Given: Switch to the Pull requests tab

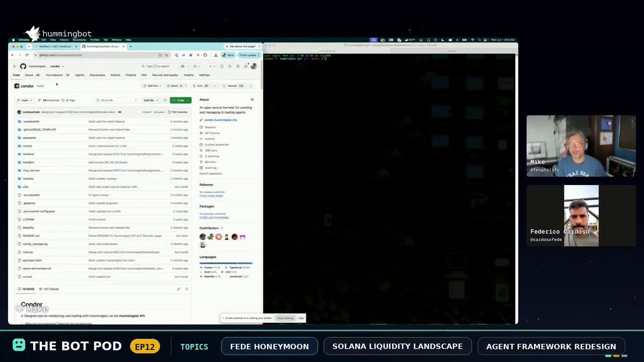Looking at the screenshot, I should pyautogui.click(x=57, y=75).
